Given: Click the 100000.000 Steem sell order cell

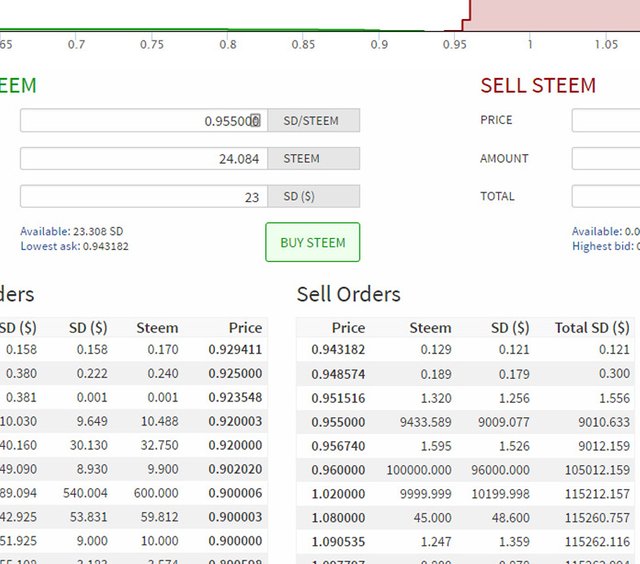Looking at the screenshot, I should coord(419,470).
